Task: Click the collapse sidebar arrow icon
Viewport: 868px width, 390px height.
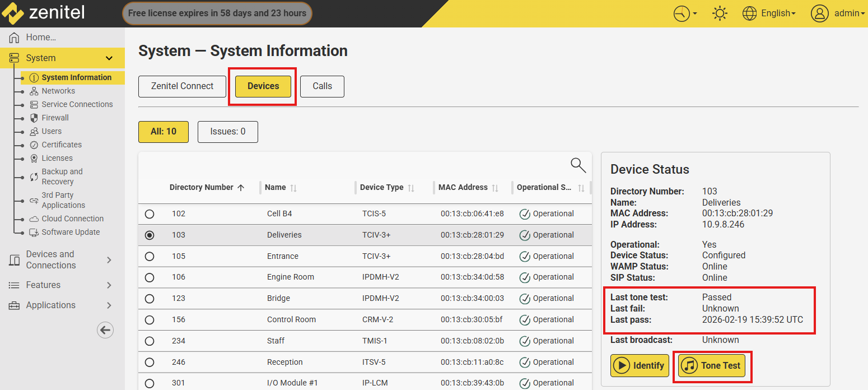Action: click(x=105, y=330)
